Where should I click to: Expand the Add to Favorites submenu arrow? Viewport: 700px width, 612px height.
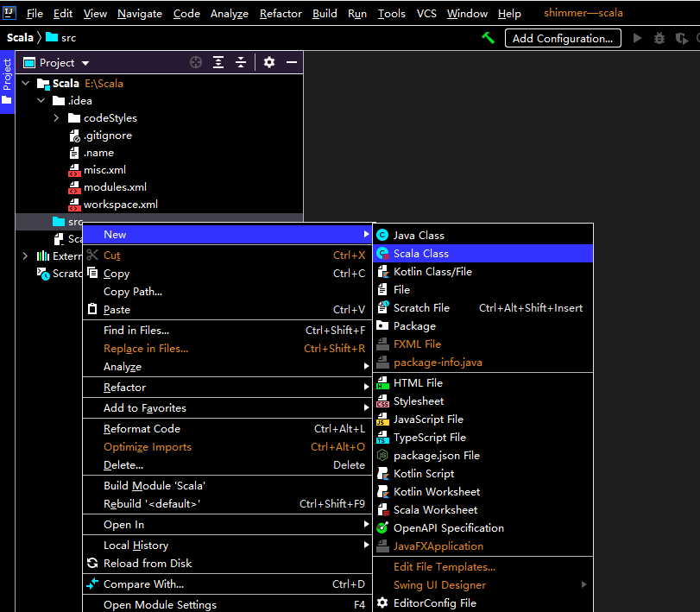tap(366, 407)
